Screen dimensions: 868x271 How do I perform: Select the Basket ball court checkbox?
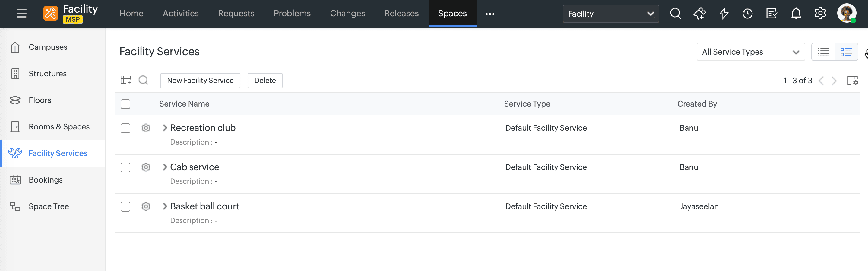[125, 207]
